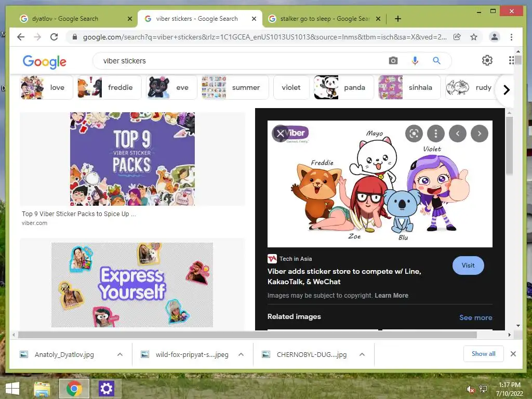The image size is (532, 399).
Task: Open Google quick settings gear
Action: click(487, 60)
